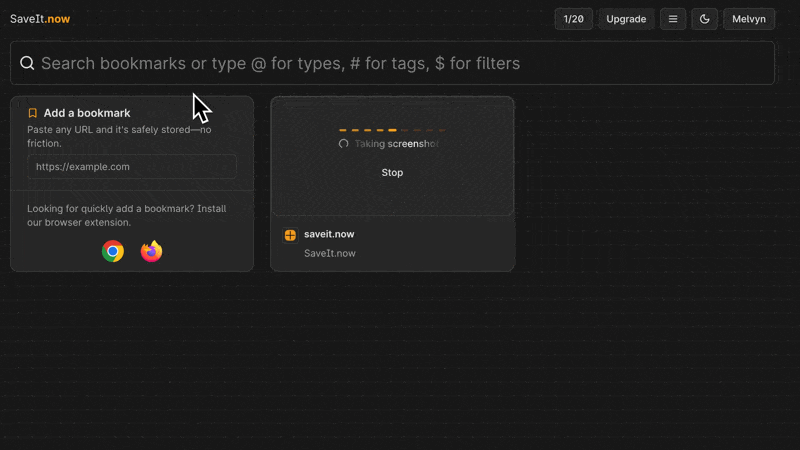Click the SaveIt.now card subtitle
The image size is (800, 450).
coord(330,253)
